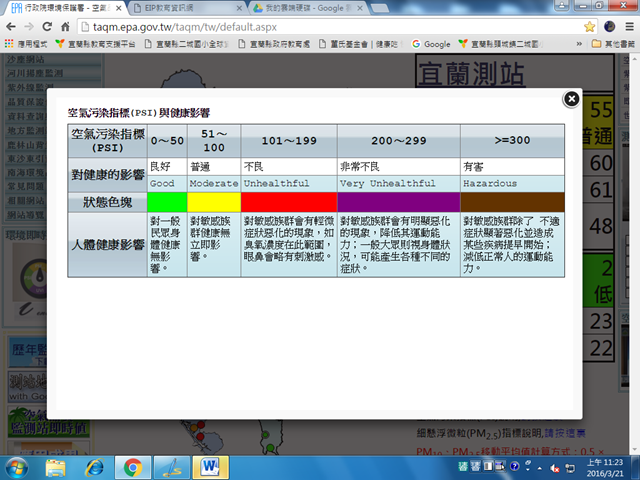The image size is (640, 480).
Task: Click the 請按這裏 link behind the popup
Action: click(x=565, y=433)
